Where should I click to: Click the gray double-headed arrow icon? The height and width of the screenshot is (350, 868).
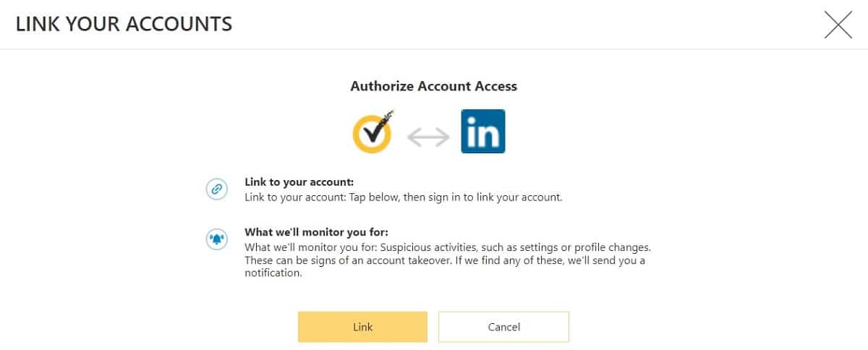coord(428,137)
